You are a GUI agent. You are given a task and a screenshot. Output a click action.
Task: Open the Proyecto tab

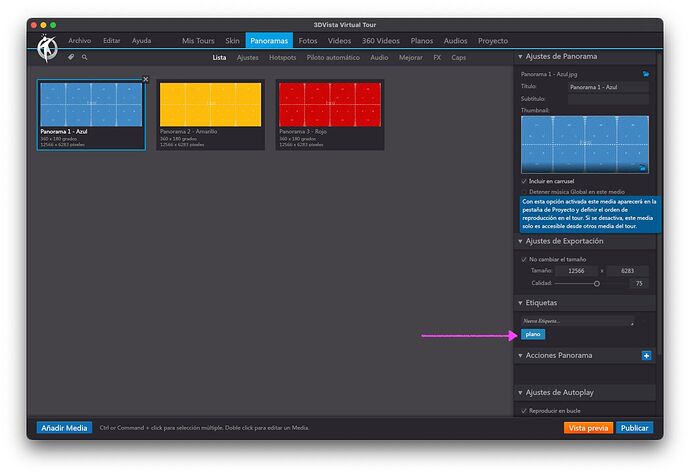coord(493,41)
